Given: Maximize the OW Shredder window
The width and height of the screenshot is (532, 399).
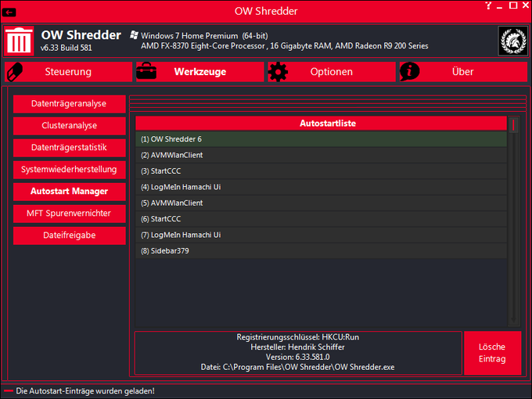Looking at the screenshot, I should coord(513,5).
